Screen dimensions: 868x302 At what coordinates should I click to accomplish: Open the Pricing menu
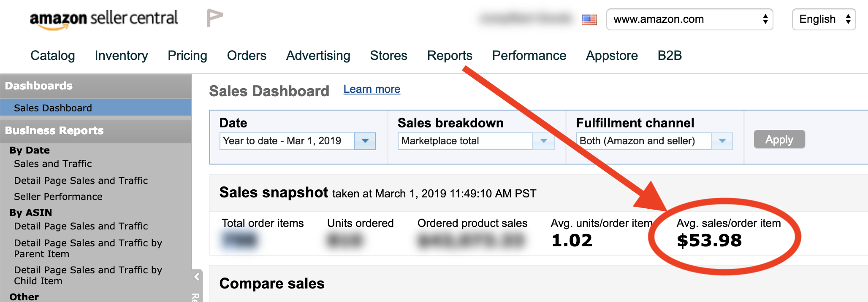point(187,56)
